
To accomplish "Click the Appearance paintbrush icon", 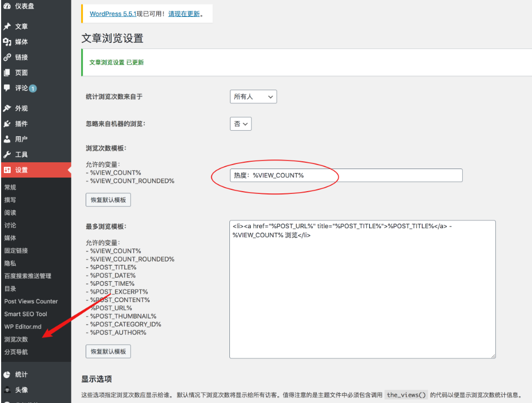I will 7,108.
